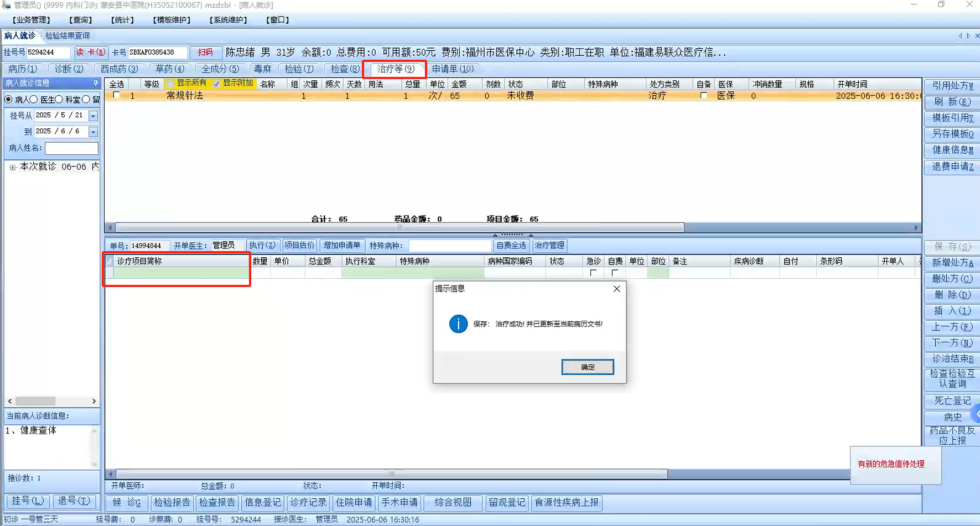Uncheck the 显示附加 checkbox
The height and width of the screenshot is (526, 980).
[x=217, y=84]
